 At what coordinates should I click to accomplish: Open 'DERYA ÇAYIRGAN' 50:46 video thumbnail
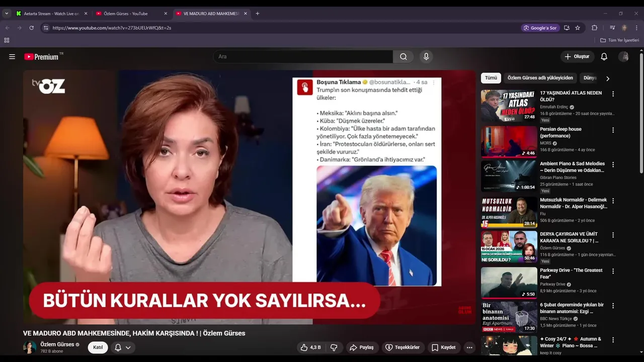click(x=509, y=246)
